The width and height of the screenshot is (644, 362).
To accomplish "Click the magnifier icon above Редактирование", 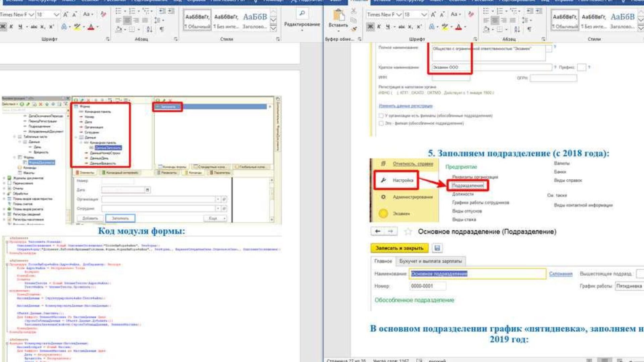I will click(302, 13).
